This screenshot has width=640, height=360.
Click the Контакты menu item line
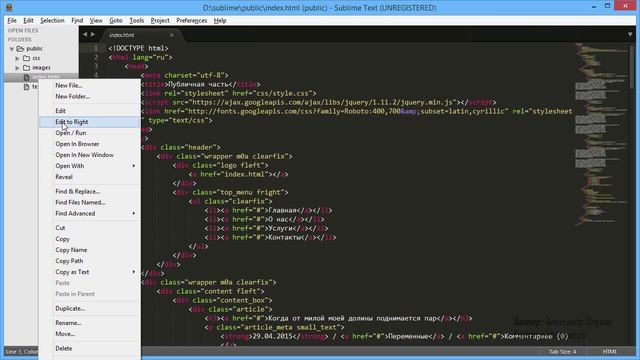(x=270, y=237)
